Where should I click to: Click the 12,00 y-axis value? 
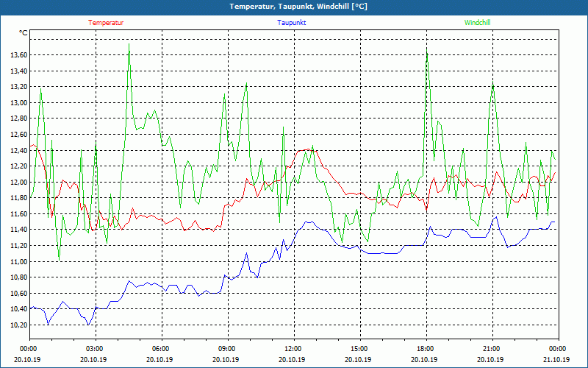(19, 182)
